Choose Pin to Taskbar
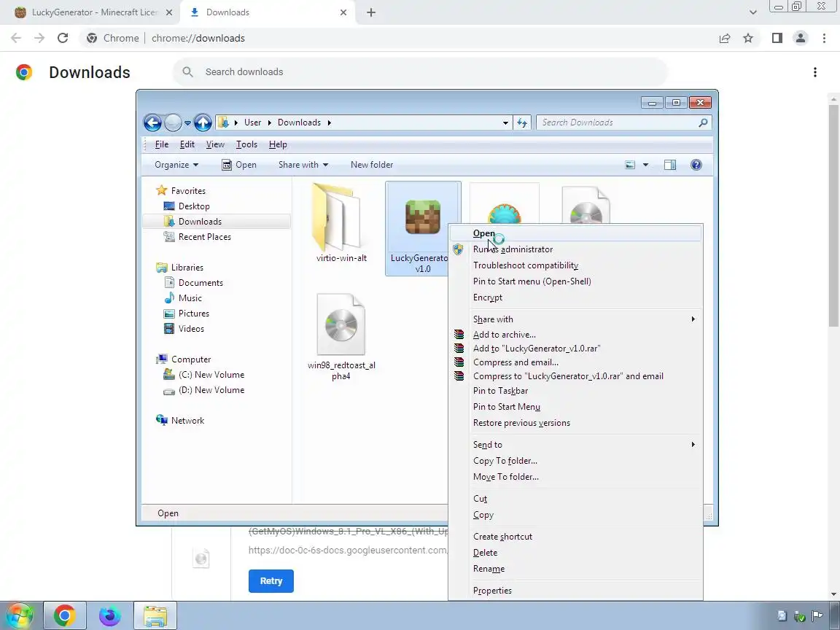The image size is (840, 630). 575,391
